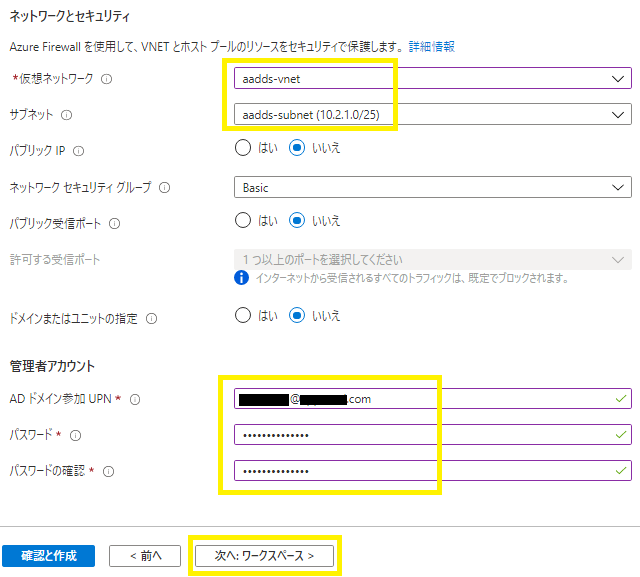The width and height of the screenshot is (640, 577).
Task: Click the ネットワークとセキュリティ heading
Action: 70,16
